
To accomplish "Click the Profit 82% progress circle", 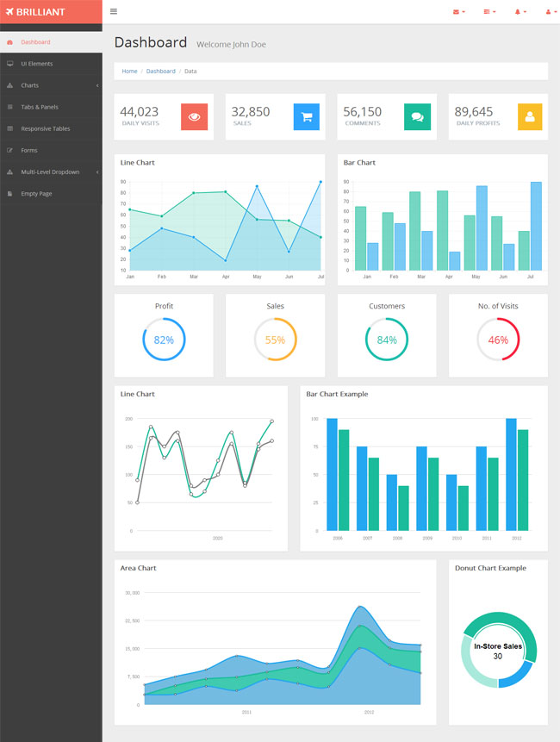I will tap(164, 340).
